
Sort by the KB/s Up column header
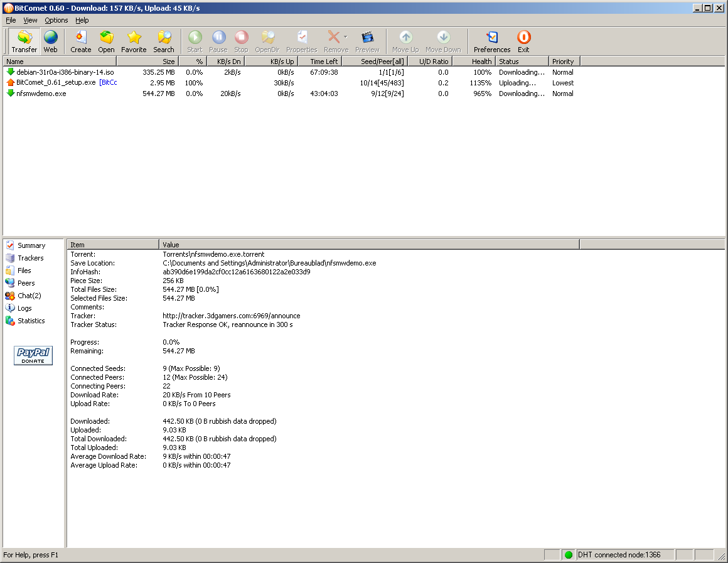click(270, 62)
